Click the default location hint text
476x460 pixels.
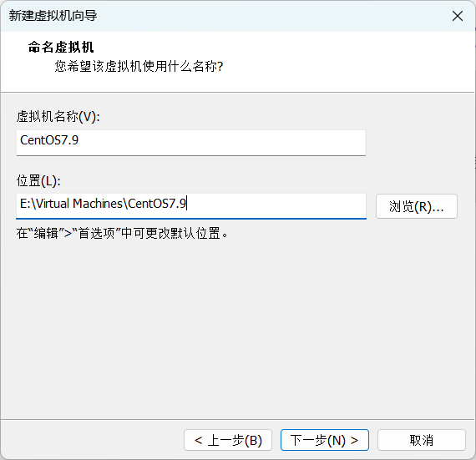[x=122, y=233]
